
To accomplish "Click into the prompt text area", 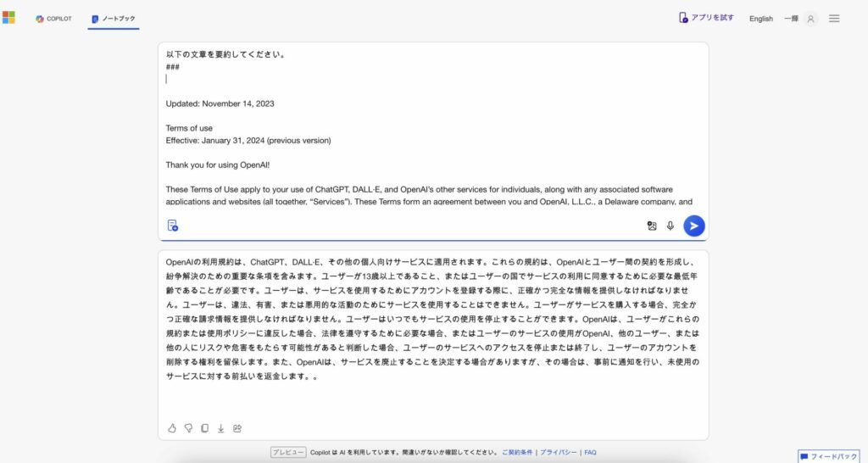I will [x=433, y=128].
